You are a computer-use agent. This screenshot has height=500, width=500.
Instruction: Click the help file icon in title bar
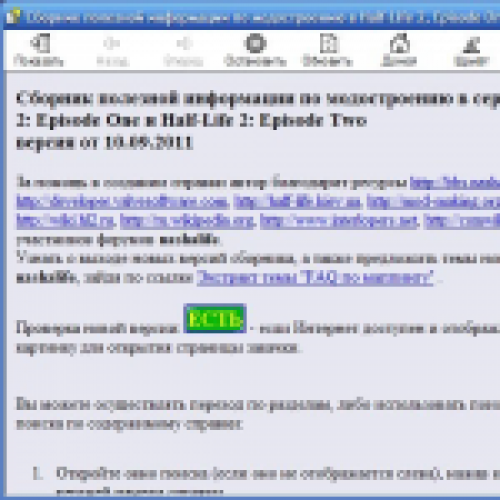(x=13, y=17)
